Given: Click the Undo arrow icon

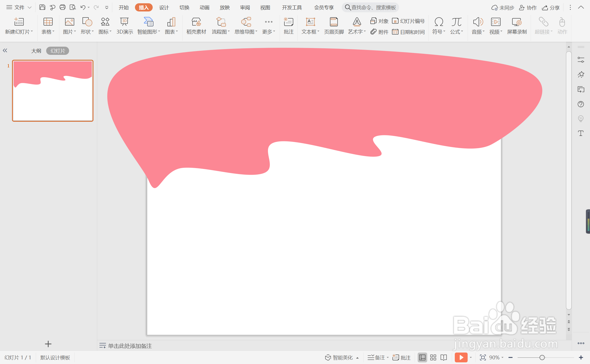Looking at the screenshot, I should click(x=83, y=7).
